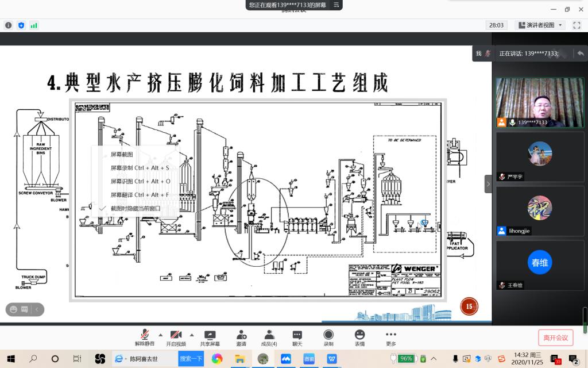Open the 共享屏幕 share screen option
Image resolution: width=588 pixels, height=368 pixels.
point(210,337)
